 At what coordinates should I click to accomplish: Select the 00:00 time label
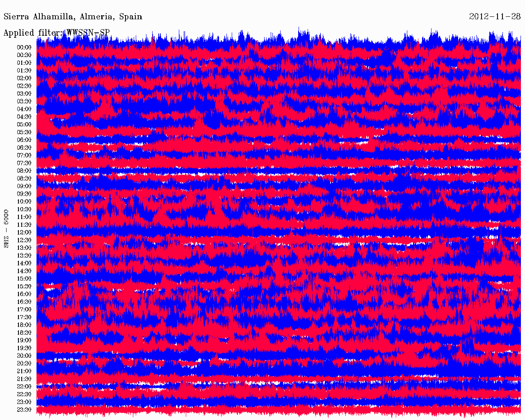[24, 48]
